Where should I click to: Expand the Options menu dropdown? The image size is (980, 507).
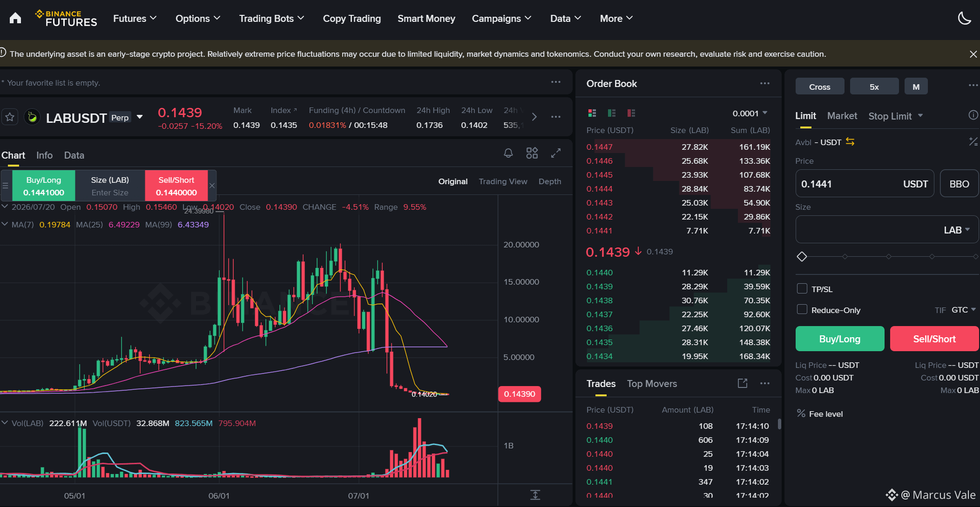click(198, 18)
